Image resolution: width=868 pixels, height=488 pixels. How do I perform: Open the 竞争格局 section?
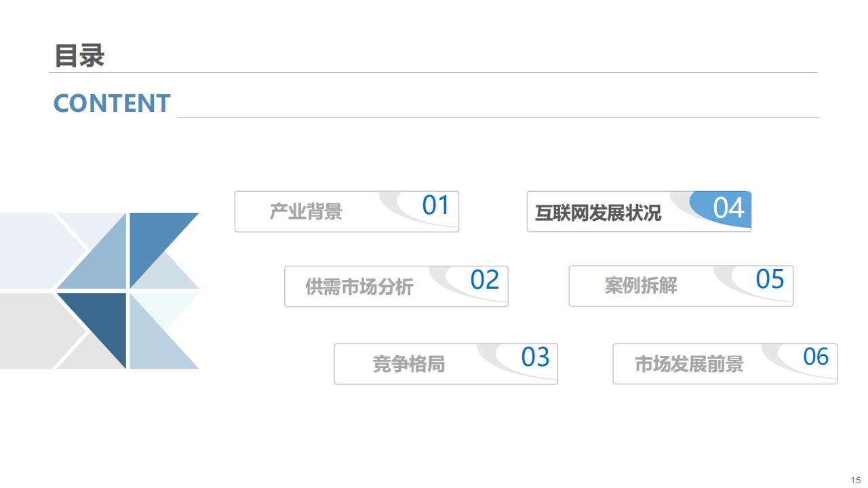pos(408,365)
